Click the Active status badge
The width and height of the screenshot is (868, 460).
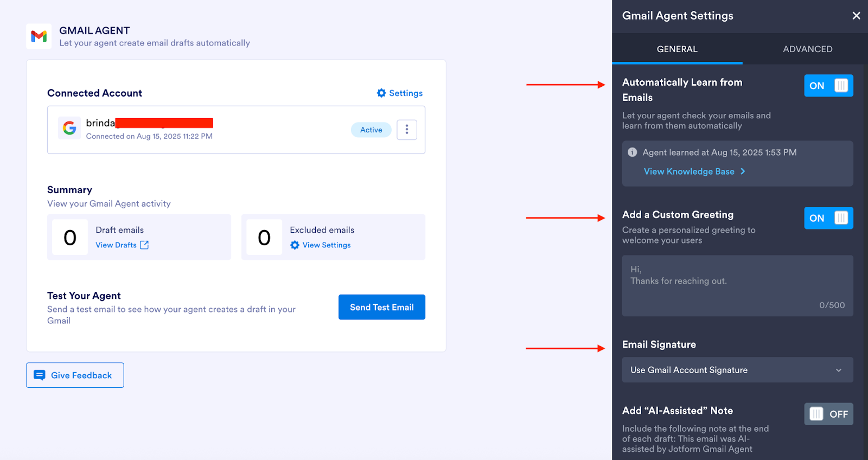(x=371, y=130)
